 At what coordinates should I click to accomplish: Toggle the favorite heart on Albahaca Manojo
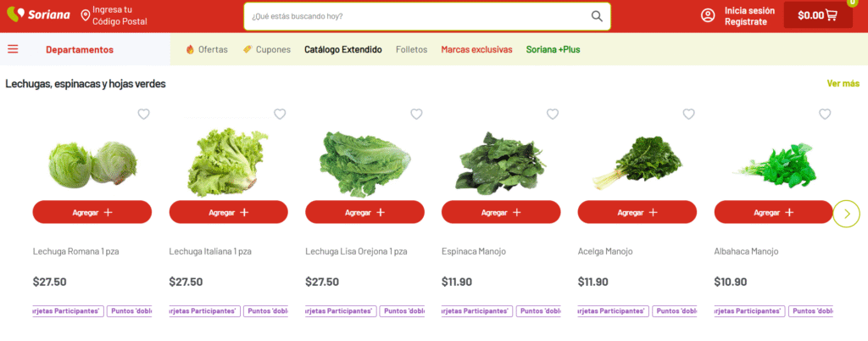(825, 114)
